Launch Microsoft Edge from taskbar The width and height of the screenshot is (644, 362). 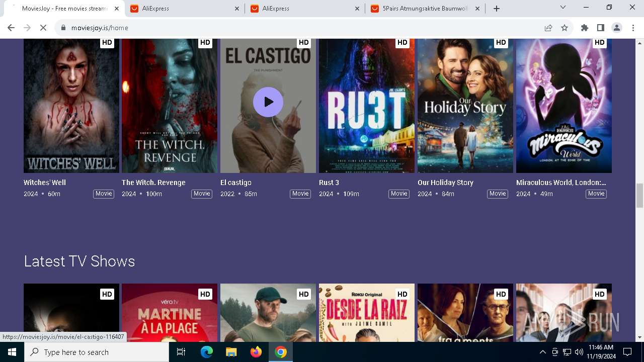click(x=207, y=352)
